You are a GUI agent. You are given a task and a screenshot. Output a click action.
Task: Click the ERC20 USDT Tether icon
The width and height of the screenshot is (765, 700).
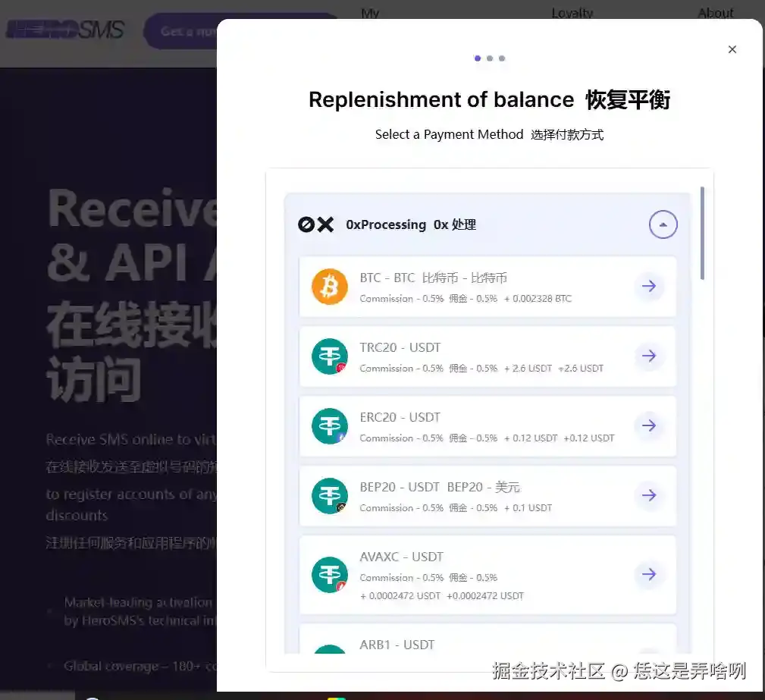[x=330, y=426]
